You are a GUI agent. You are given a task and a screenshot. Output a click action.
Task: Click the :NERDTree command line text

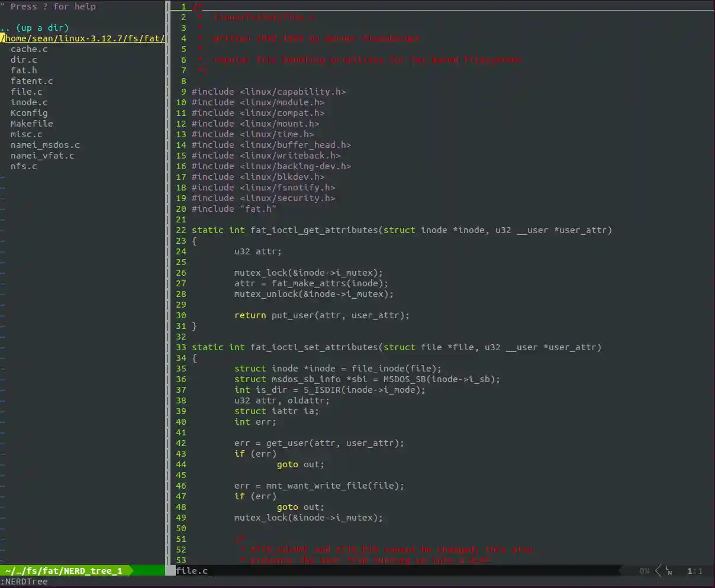click(24, 581)
